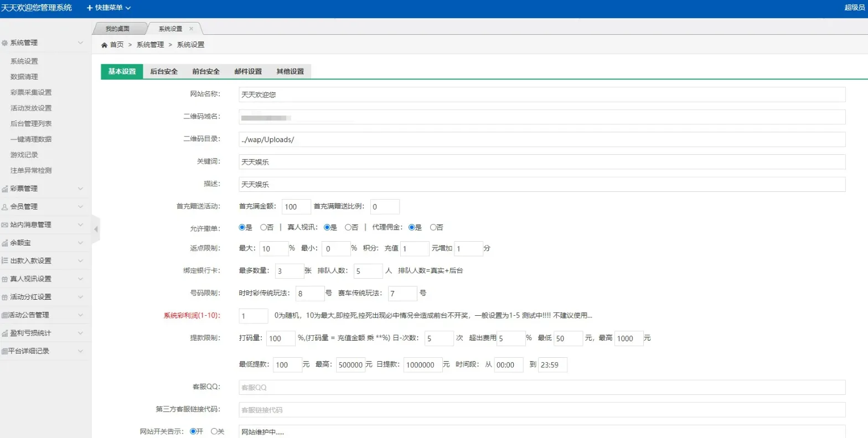This screenshot has height=438, width=868.
Task: Click the 系统管理 gear icon in sidebar
Action: coord(5,43)
